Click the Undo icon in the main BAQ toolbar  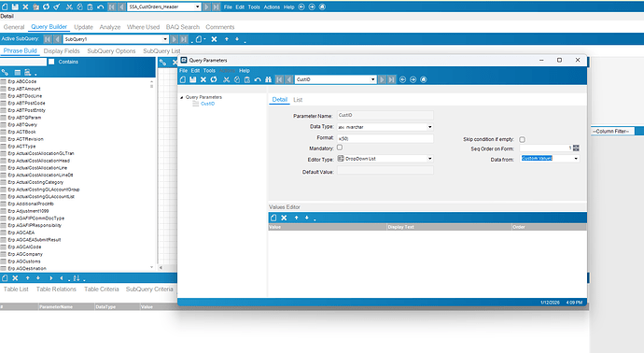[x=100, y=7]
